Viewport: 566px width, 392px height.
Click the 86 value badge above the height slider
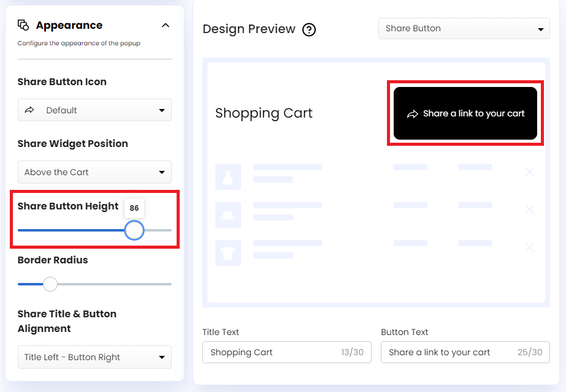(134, 208)
